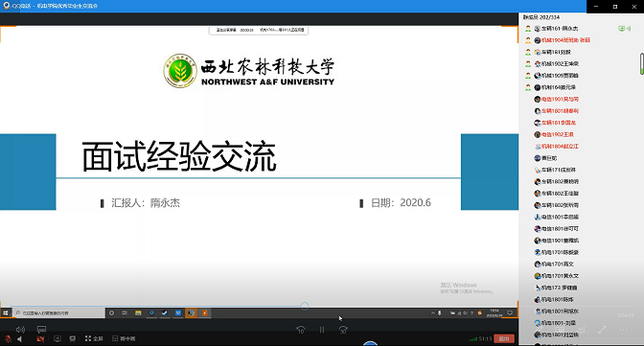
Task: Open the taskbar clock showing 19:54
Action: 494,313
